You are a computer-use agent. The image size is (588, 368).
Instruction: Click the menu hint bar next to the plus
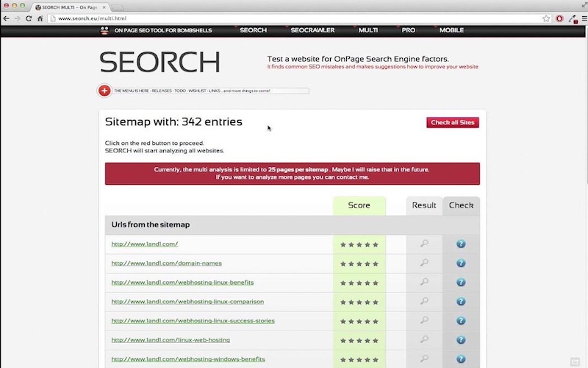click(x=211, y=91)
